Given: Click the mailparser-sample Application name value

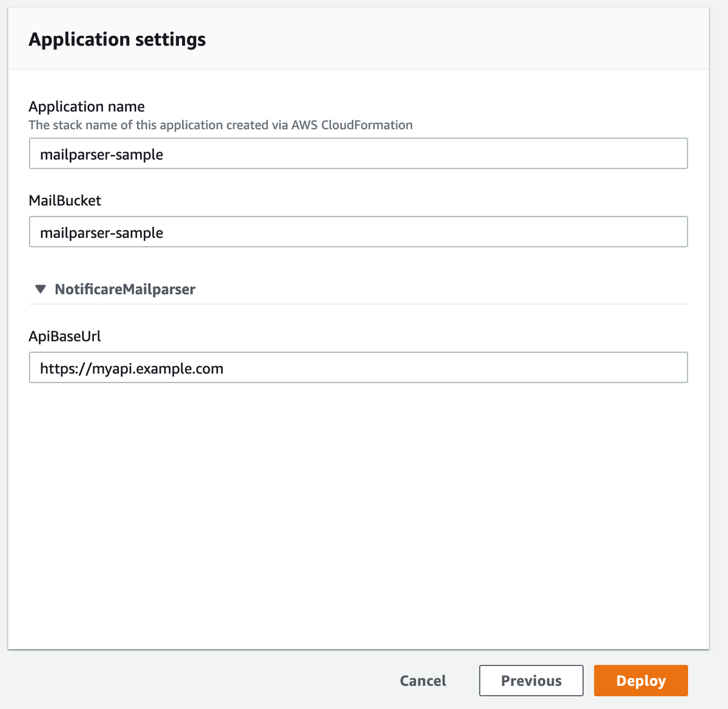Looking at the screenshot, I should (x=101, y=154).
